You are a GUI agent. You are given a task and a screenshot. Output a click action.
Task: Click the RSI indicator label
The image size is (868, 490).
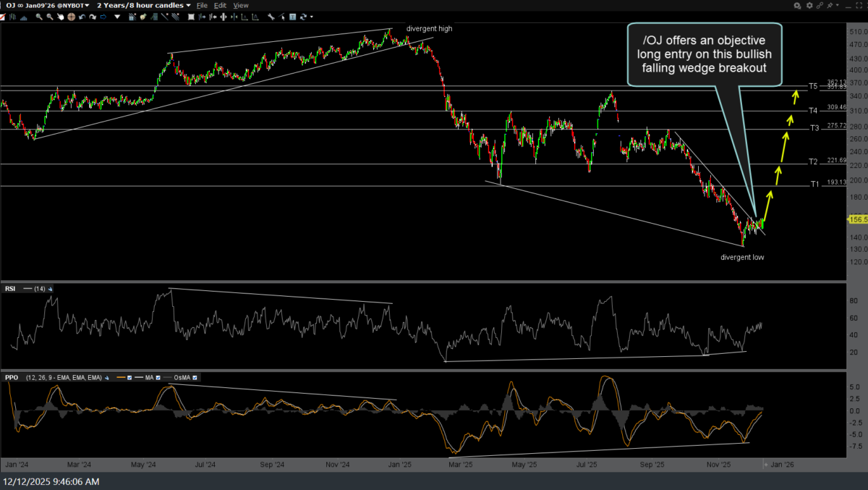10,289
